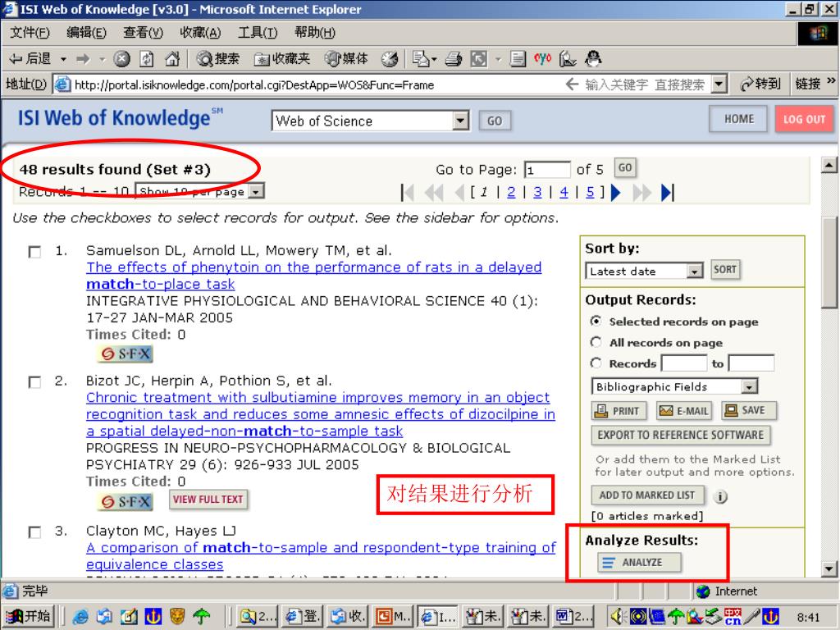Check the box for record 2 Bizot
The image size is (840, 630).
[34, 381]
